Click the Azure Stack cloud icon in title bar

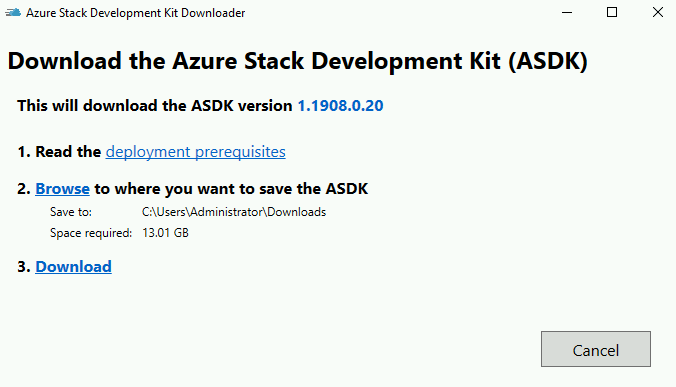[13, 12]
